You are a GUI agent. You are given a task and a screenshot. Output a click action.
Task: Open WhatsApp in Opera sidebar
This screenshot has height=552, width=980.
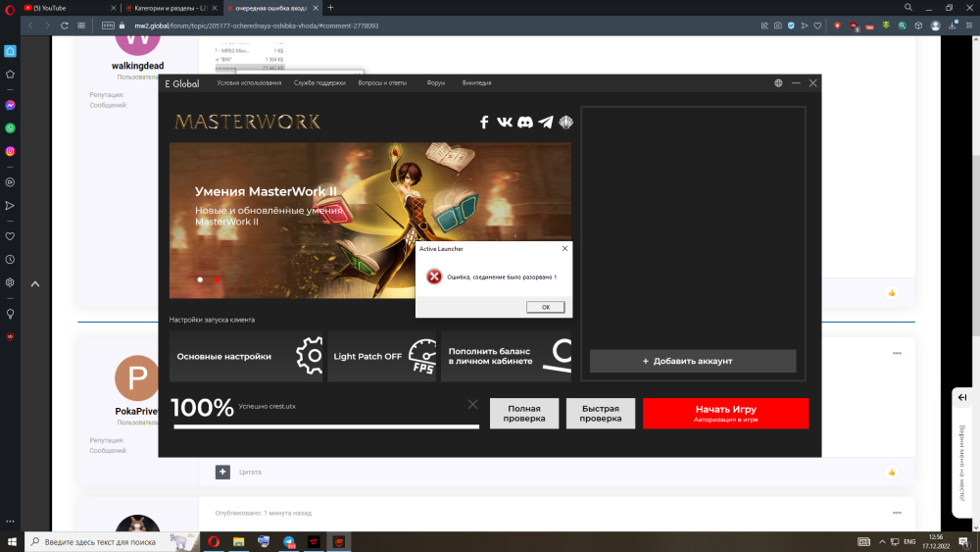[x=11, y=127]
